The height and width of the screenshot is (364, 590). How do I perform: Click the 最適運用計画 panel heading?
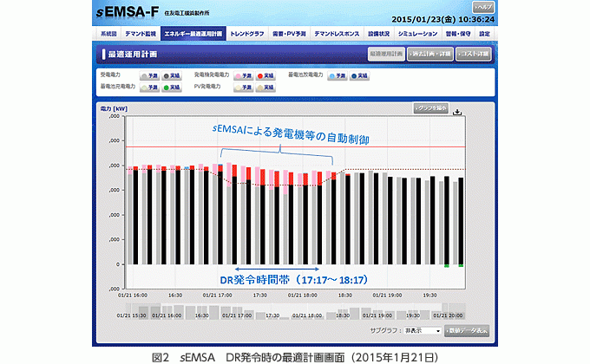133,55
